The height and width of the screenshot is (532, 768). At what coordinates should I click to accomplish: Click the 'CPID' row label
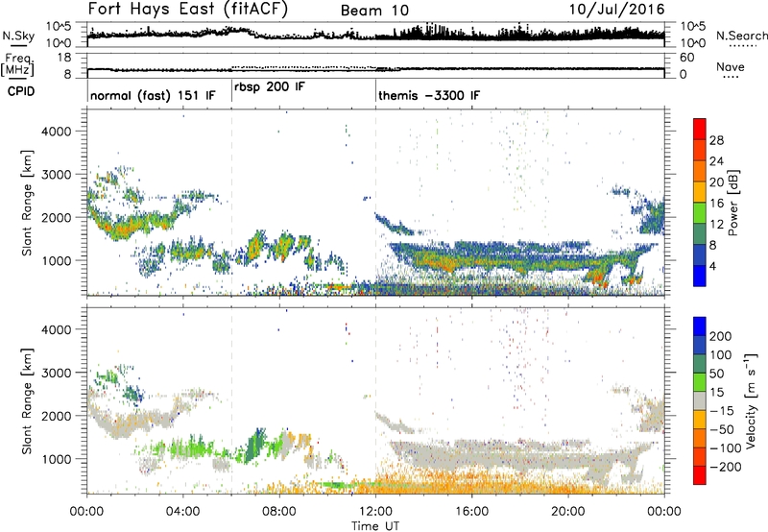[x=21, y=91]
